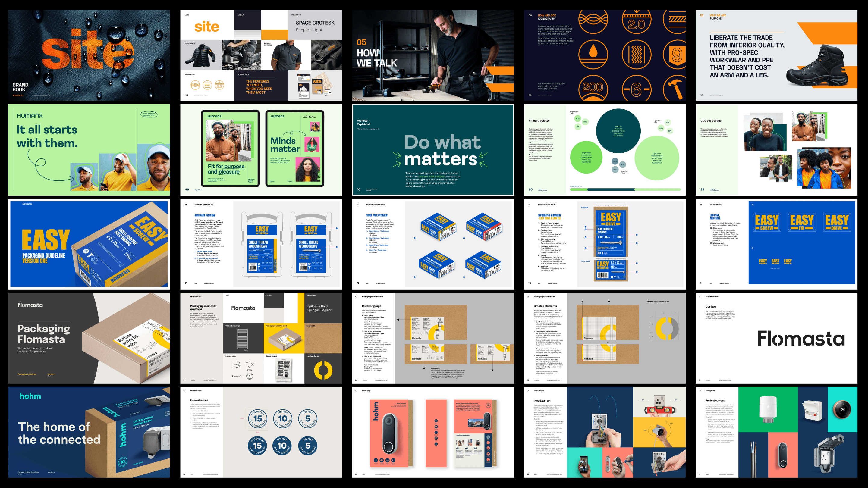Click the proportional use colour bar
This screenshot has width=868, height=488.
(x=625, y=189)
